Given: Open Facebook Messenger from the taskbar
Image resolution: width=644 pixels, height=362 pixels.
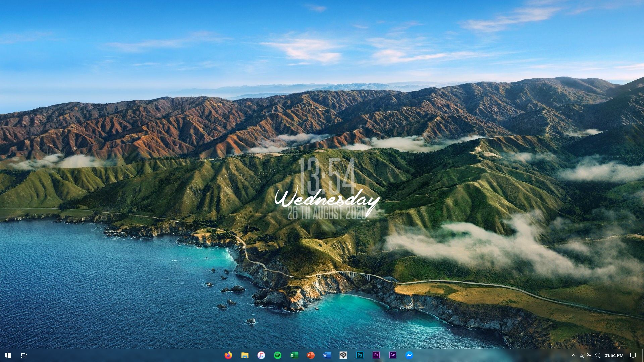Looking at the screenshot, I should tap(409, 355).
